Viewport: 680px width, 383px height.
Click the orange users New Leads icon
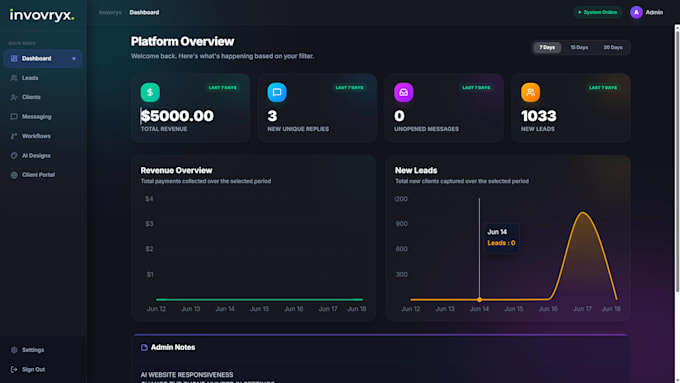pyautogui.click(x=530, y=92)
